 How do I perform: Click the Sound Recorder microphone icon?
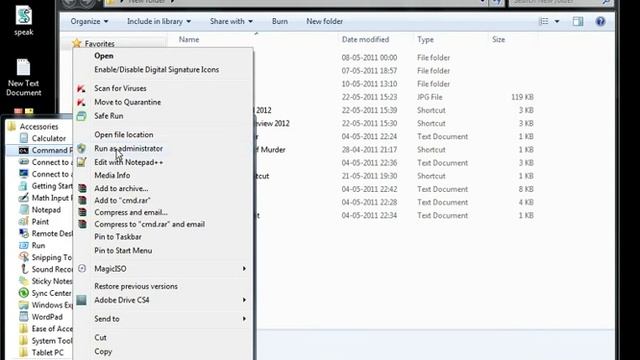24,269
